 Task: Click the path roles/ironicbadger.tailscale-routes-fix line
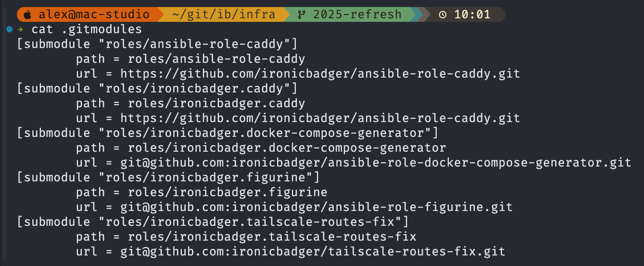[246, 237]
